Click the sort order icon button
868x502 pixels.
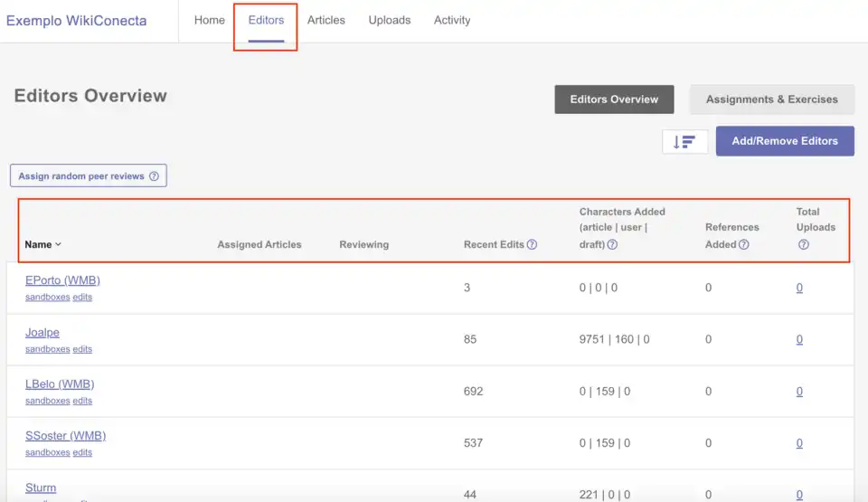684,142
